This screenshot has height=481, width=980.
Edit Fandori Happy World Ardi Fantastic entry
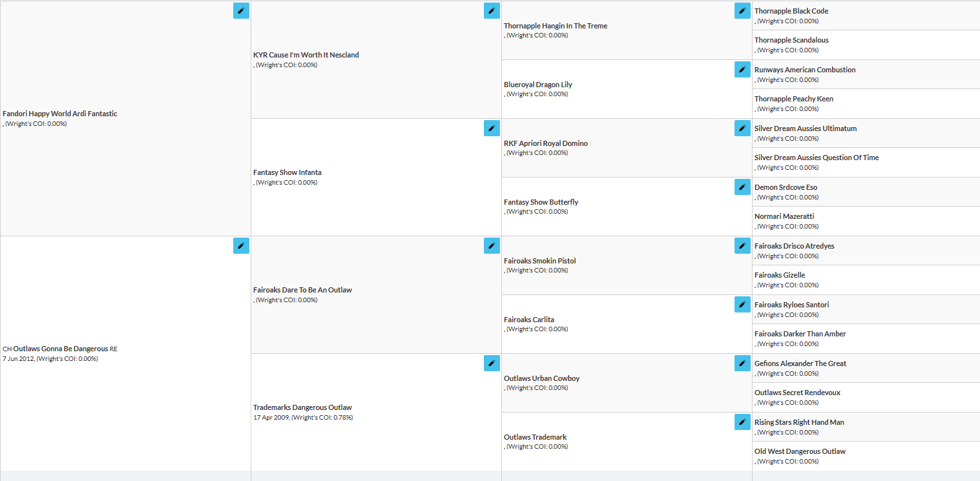pos(241,10)
